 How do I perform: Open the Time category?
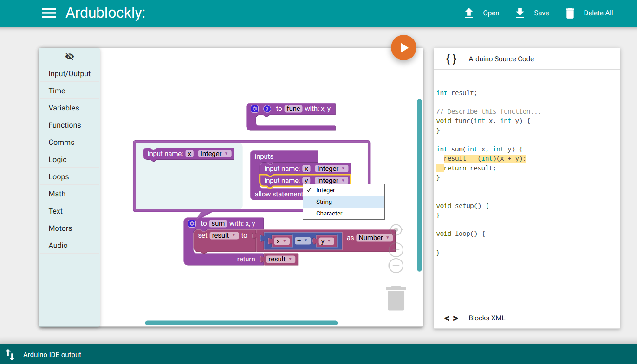tap(70, 91)
